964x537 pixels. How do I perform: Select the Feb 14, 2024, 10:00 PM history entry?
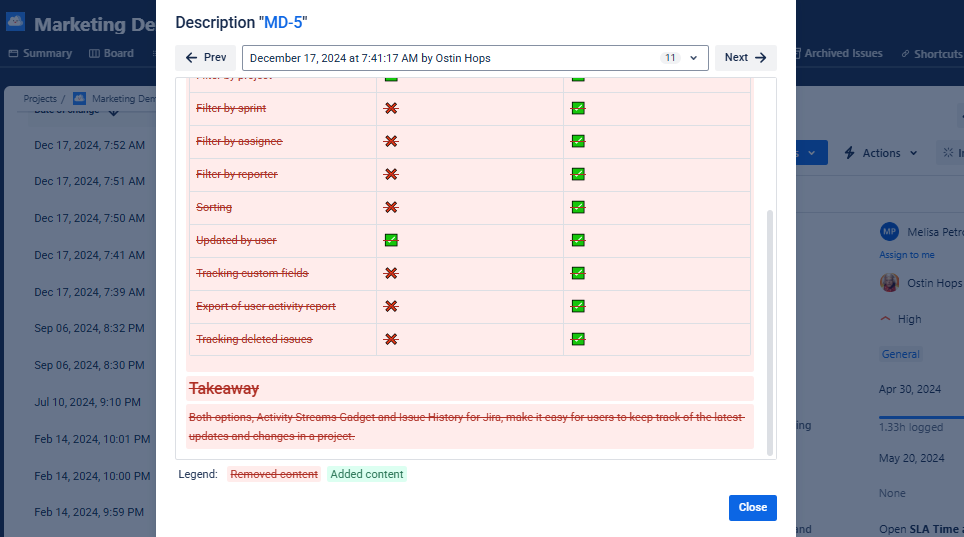coord(92,476)
